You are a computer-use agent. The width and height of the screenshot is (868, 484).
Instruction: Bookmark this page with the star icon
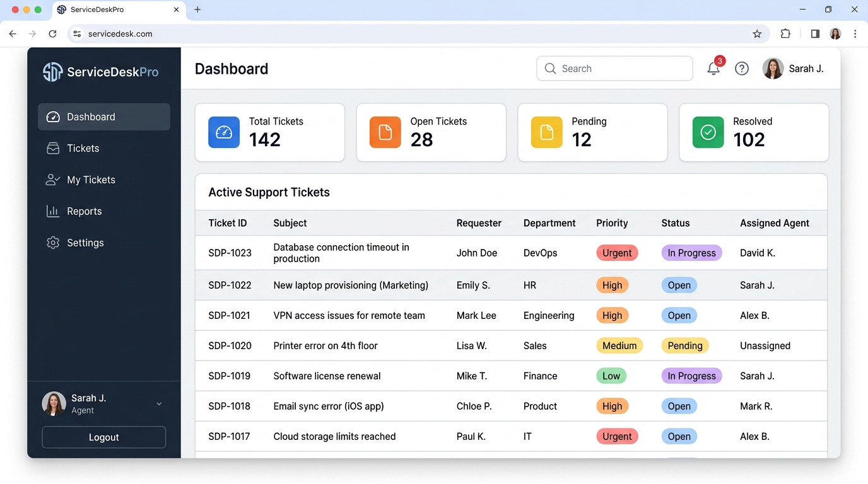pos(757,34)
